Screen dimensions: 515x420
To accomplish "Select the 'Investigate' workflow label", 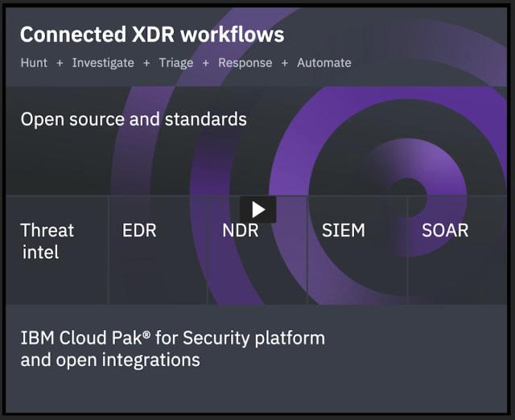I will click(103, 63).
